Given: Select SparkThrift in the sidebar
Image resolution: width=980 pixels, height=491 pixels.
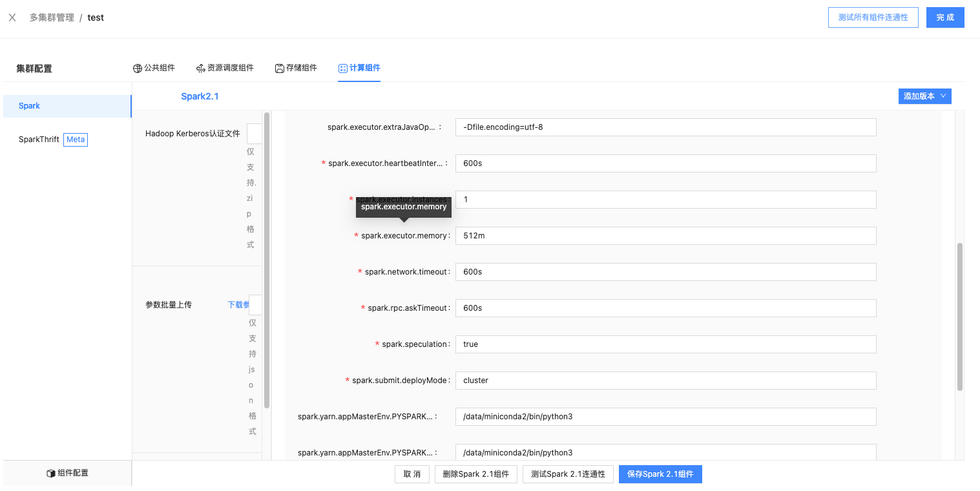Looking at the screenshot, I should 39,139.
